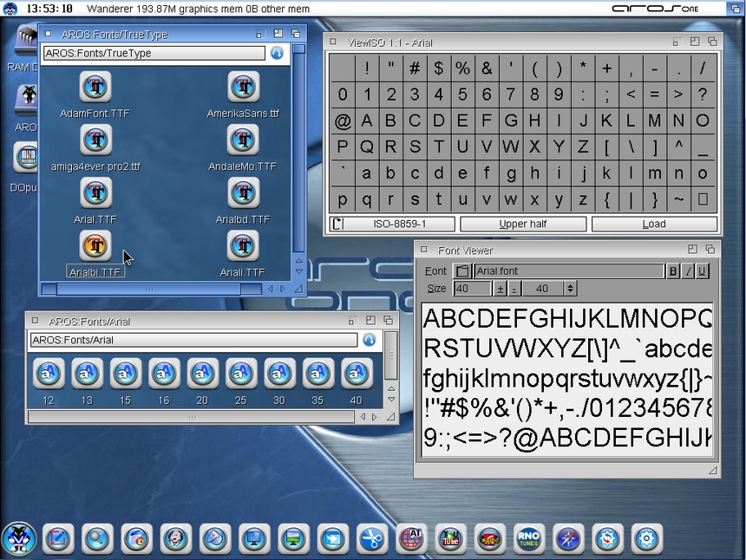Open the Arial.TTF font file icon

pyautogui.click(x=95, y=194)
